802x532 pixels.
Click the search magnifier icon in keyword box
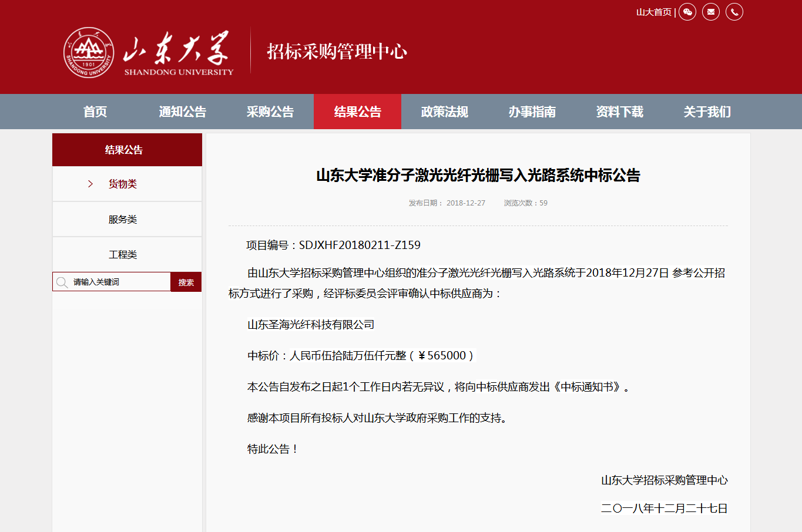pyautogui.click(x=62, y=282)
